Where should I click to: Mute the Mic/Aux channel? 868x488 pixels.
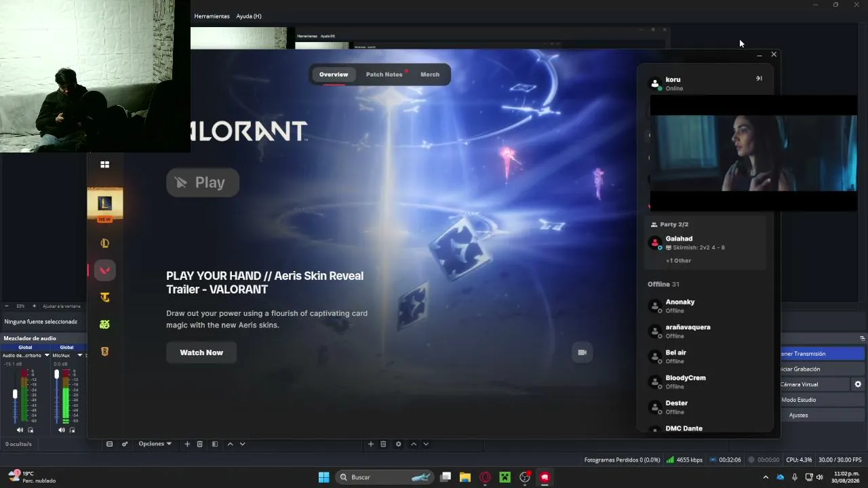coord(62,430)
